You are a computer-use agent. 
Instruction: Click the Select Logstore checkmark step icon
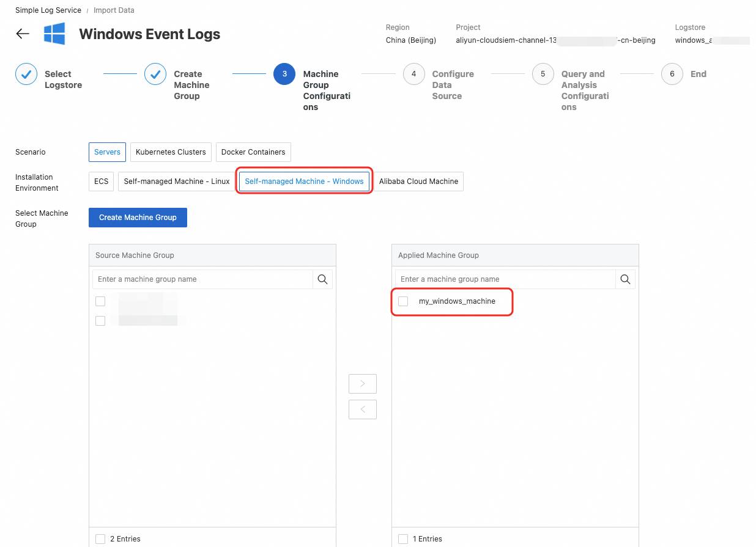[x=26, y=74]
